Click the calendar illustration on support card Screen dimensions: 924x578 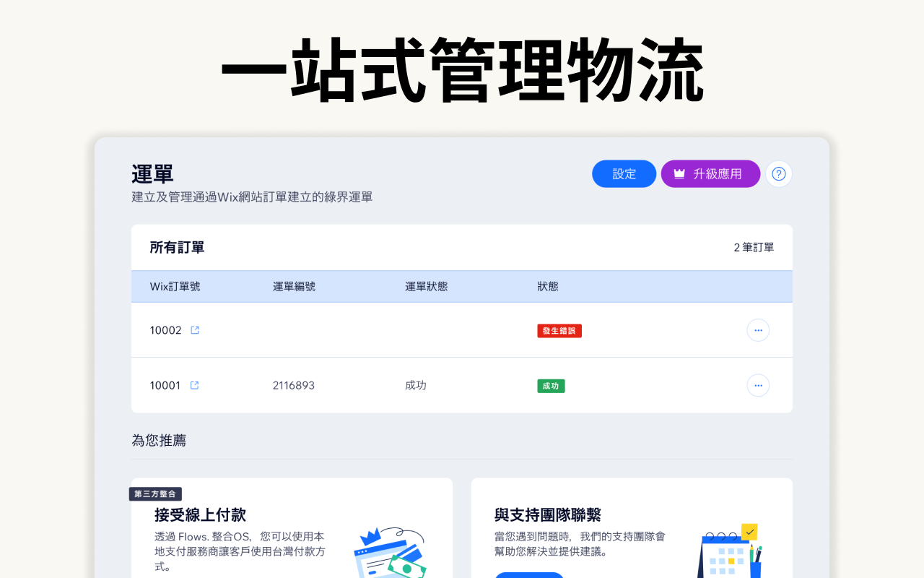(x=731, y=551)
